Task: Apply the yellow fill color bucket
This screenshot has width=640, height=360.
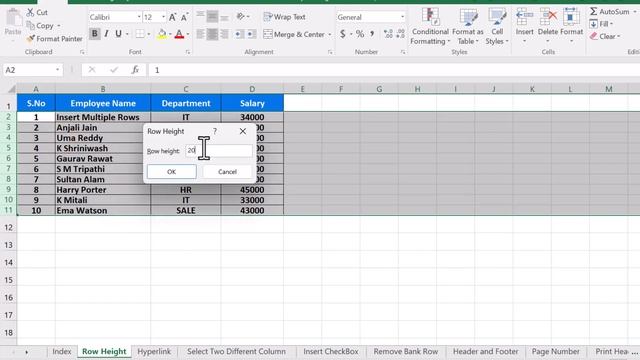Action: (162, 34)
